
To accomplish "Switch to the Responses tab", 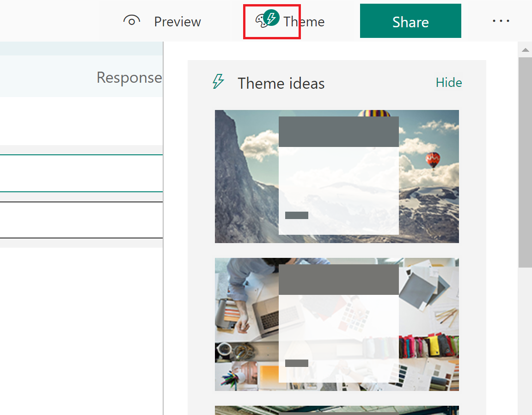I will (x=129, y=78).
